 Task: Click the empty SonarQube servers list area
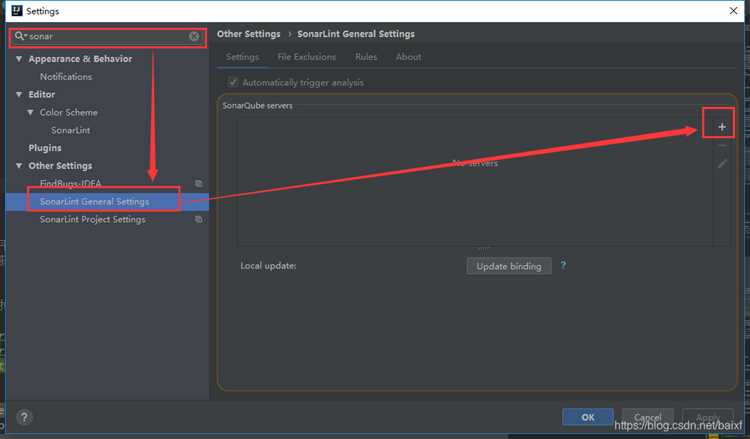pos(475,182)
